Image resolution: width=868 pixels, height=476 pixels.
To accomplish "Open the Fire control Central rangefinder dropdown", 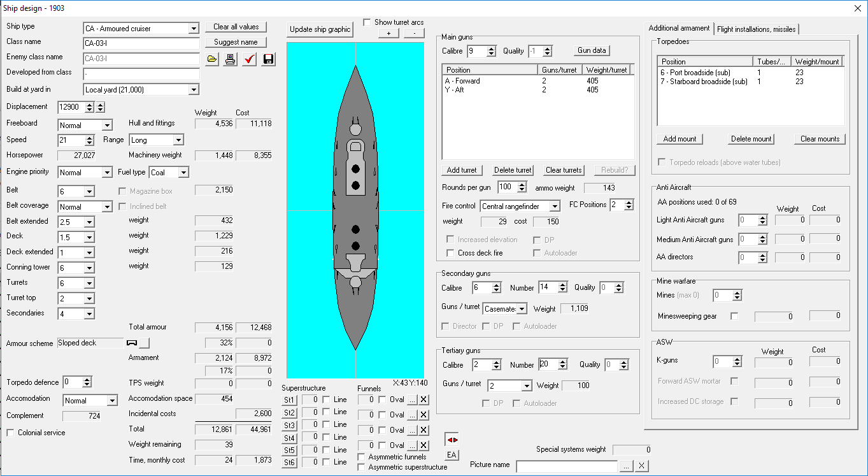I will pos(555,206).
